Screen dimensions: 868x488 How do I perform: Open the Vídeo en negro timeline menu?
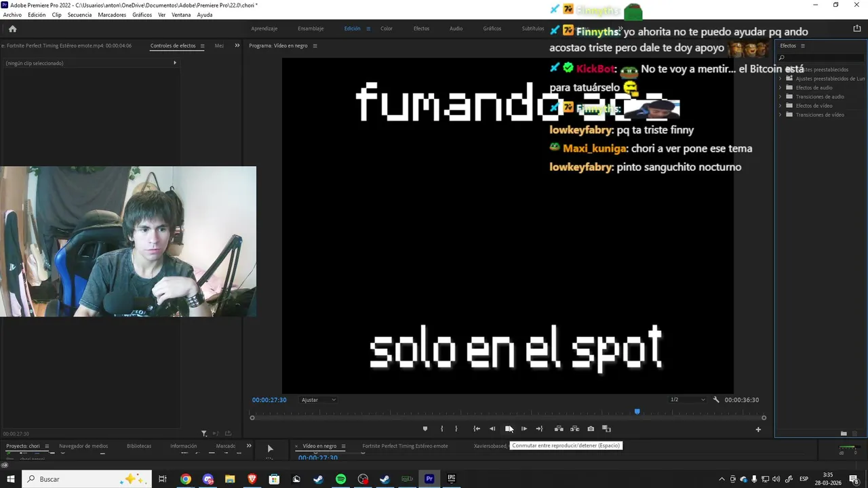[343, 446]
